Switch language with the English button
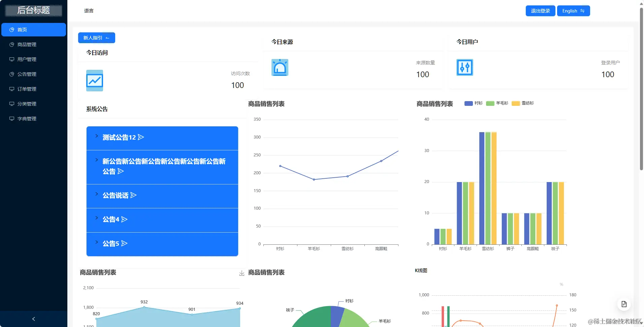The width and height of the screenshot is (644, 327). point(573,10)
